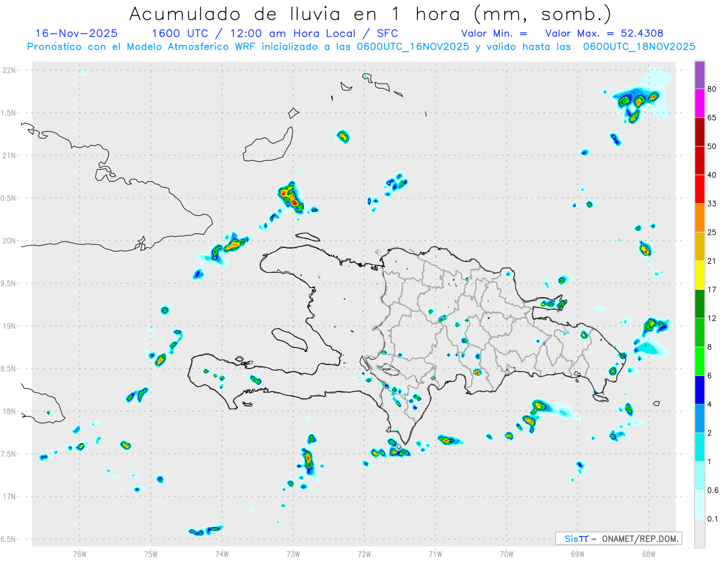Click the '80' color scale label
728x562 pixels.
[712, 89]
